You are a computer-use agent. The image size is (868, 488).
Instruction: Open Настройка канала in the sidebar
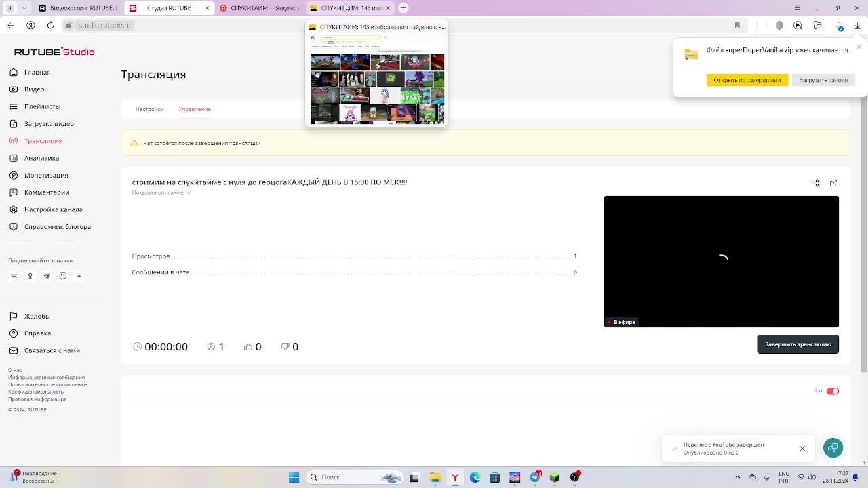(x=46, y=209)
